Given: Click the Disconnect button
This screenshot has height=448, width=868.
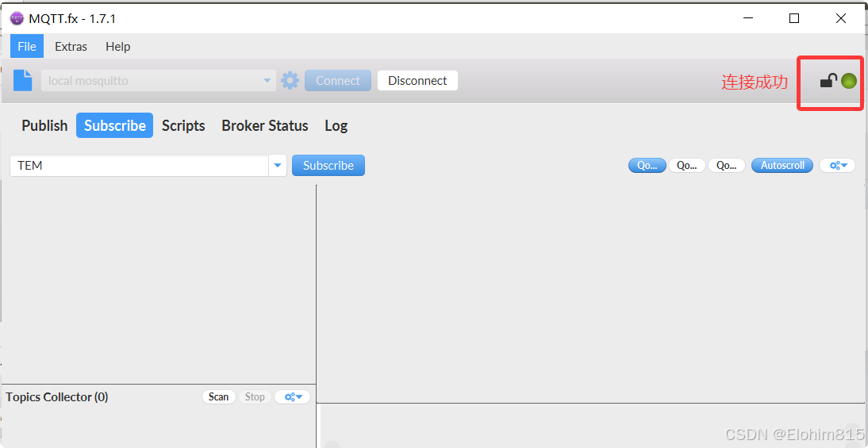Looking at the screenshot, I should point(417,80).
